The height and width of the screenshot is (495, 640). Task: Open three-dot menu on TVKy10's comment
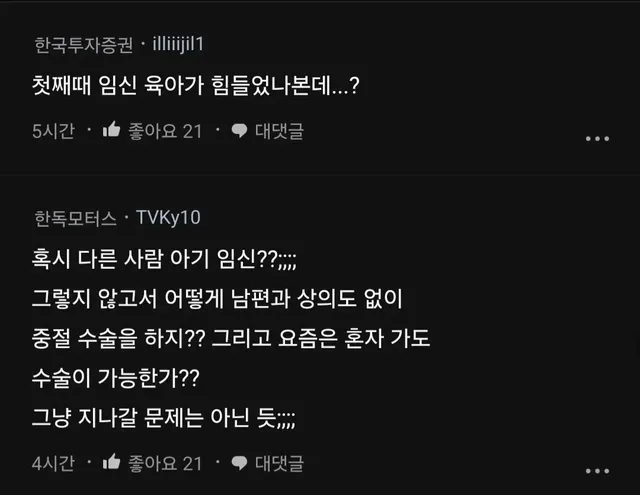tap(596, 469)
